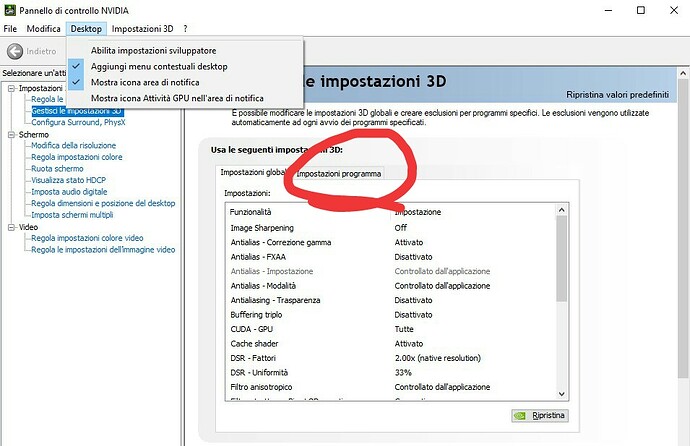Click Ripristina valori predefiniti link
The width and height of the screenshot is (690, 446).
[617, 95]
